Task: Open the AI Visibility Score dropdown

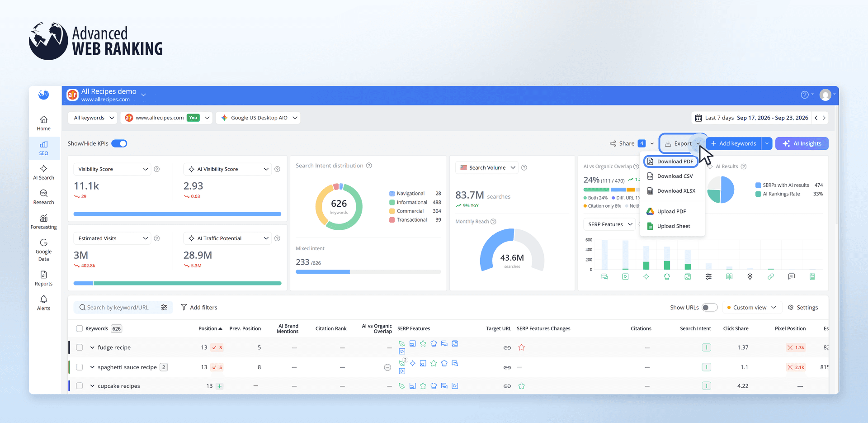Action: (x=227, y=169)
